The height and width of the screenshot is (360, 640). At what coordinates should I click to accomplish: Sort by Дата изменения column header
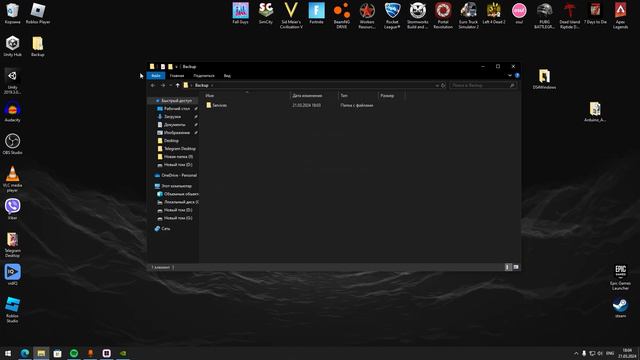point(307,96)
